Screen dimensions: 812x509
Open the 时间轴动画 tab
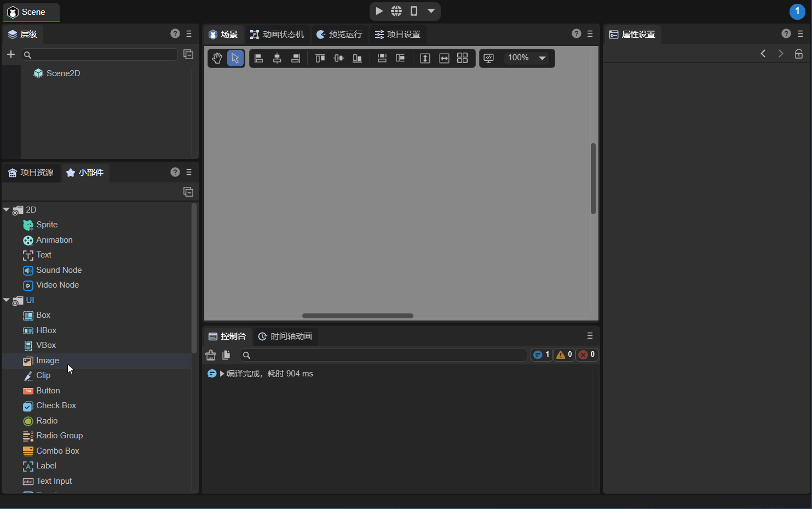click(285, 336)
